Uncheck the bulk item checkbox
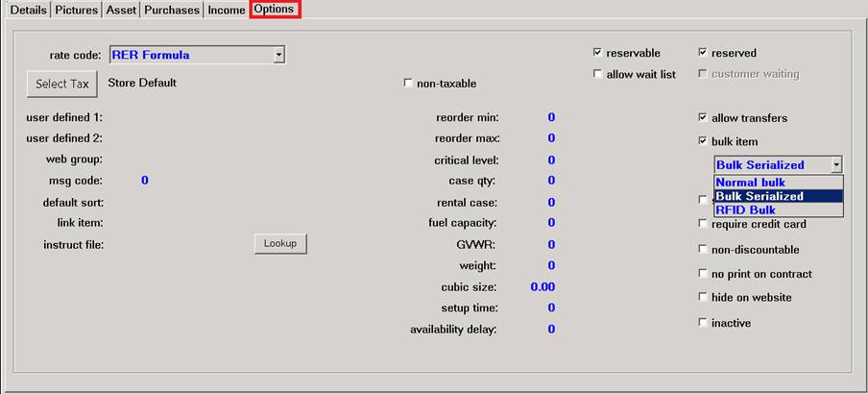Screen dimensions: 868x394 point(703,141)
